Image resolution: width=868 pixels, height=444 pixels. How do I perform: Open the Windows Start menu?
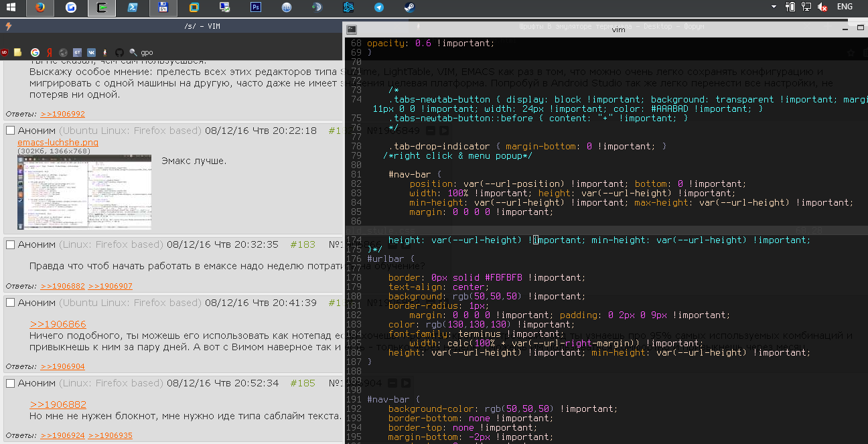[x=11, y=7]
